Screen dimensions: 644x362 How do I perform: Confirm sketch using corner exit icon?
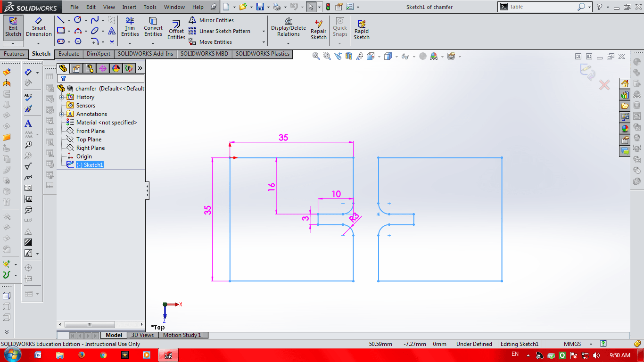(587, 72)
